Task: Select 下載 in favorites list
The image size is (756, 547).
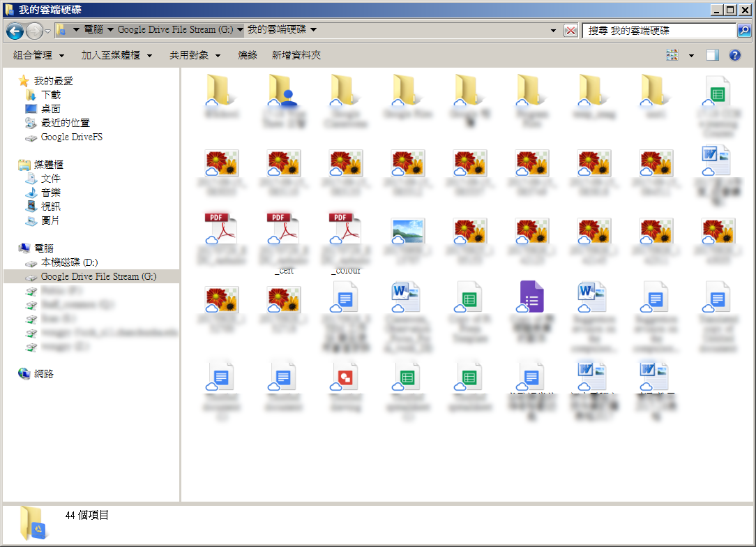Action: pos(51,95)
